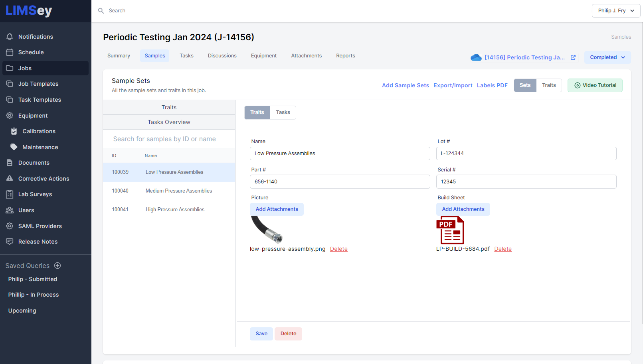Open the Discussions tab
The width and height of the screenshot is (643, 364).
click(222, 56)
